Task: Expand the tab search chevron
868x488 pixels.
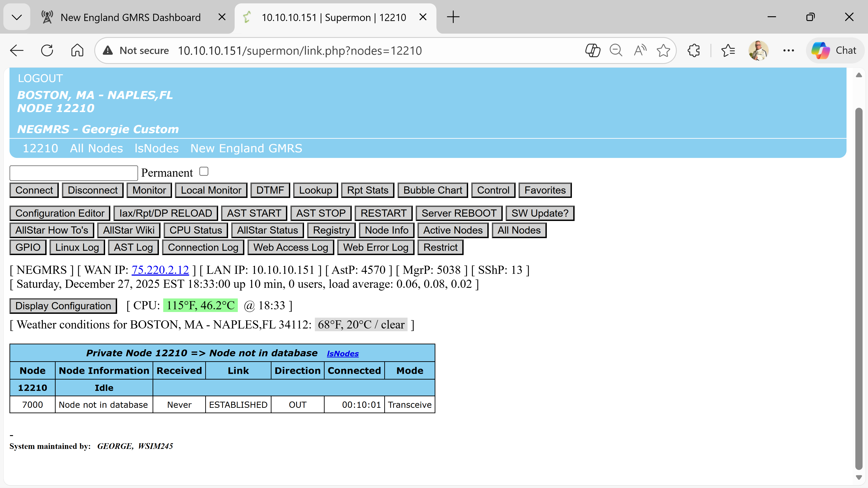Action: click(17, 17)
